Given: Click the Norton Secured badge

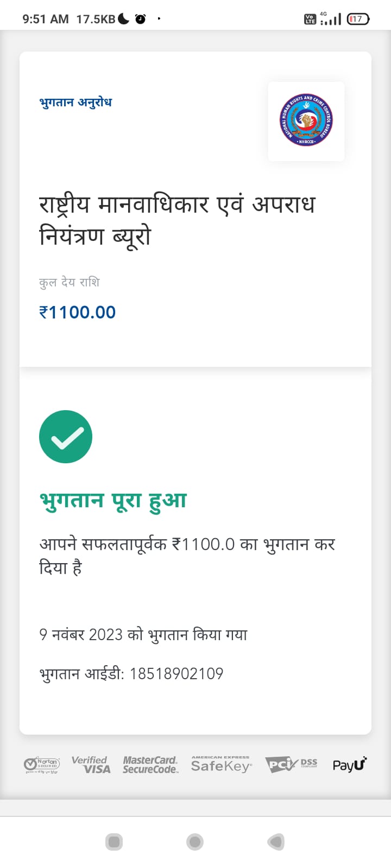Looking at the screenshot, I should [42, 765].
